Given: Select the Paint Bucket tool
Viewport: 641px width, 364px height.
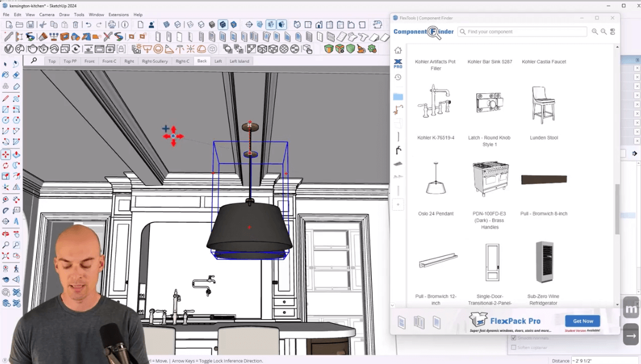Looking at the screenshot, I should click(6, 75).
